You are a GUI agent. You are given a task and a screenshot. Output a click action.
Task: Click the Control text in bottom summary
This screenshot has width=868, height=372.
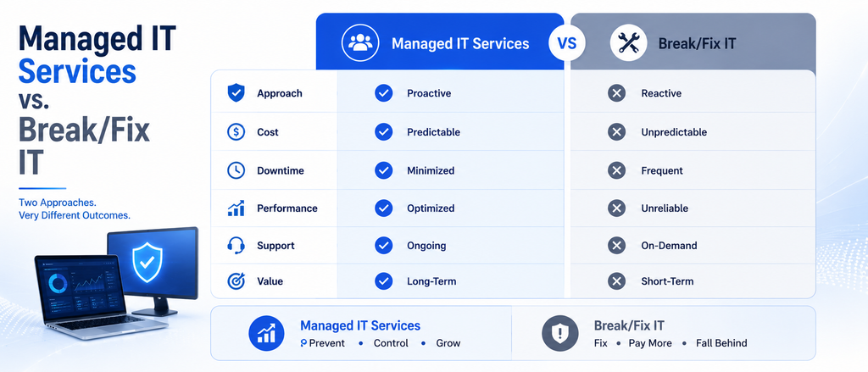pyautogui.click(x=391, y=343)
